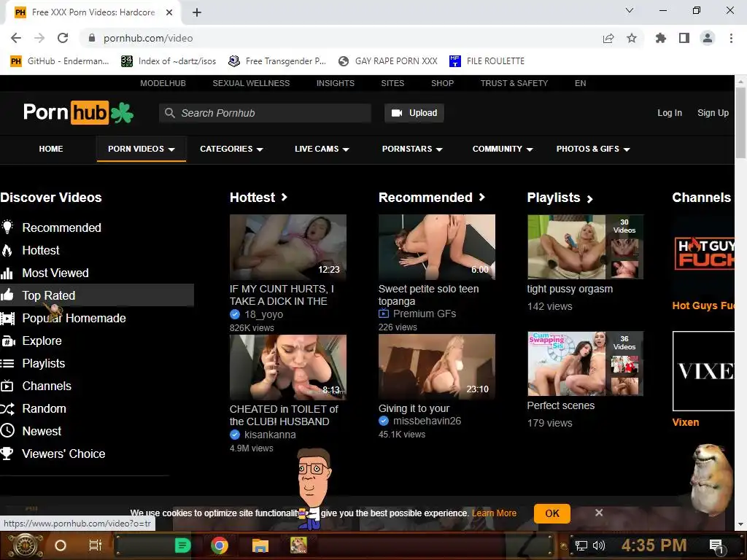Open the Channels sidebar link

(x=47, y=386)
